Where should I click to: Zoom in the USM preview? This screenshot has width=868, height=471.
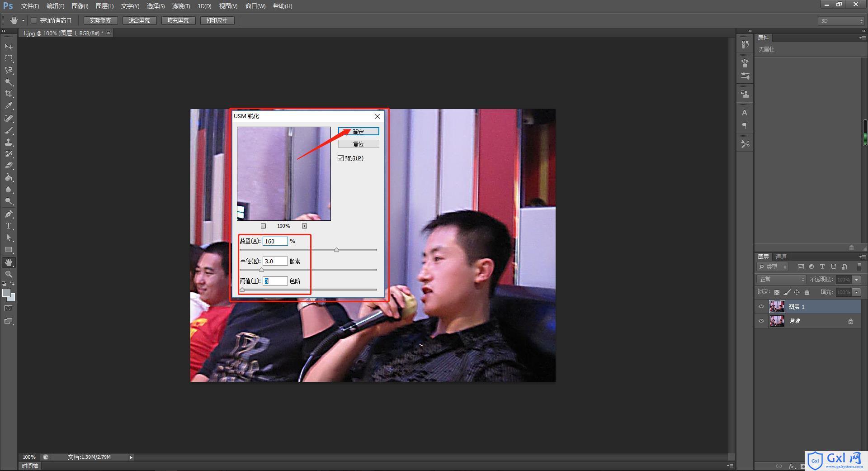click(x=304, y=226)
